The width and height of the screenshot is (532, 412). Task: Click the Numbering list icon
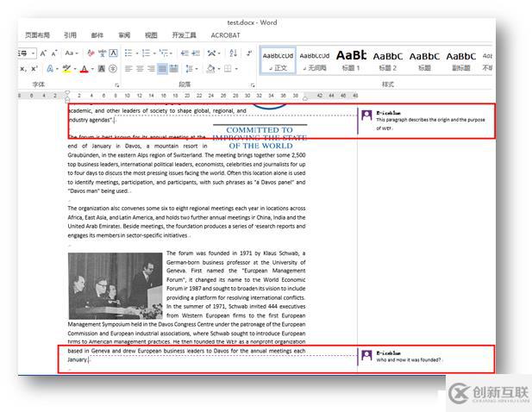pyautogui.click(x=146, y=53)
